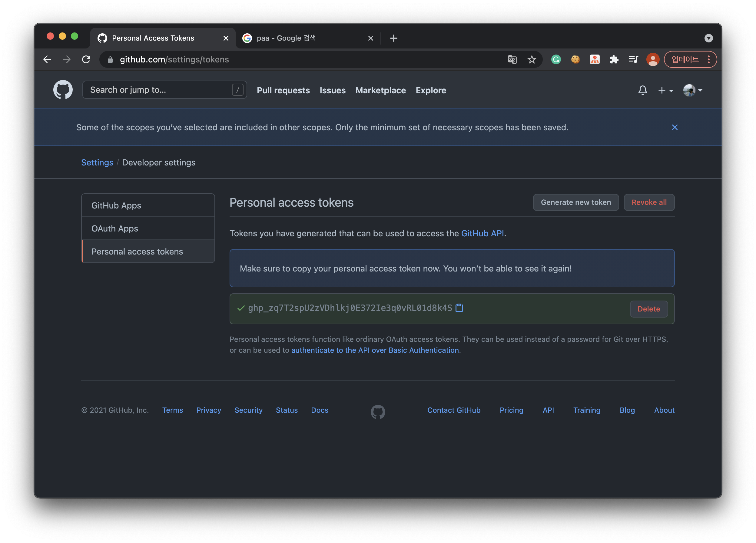
Task: Open Pull requests in header
Action: (x=283, y=90)
